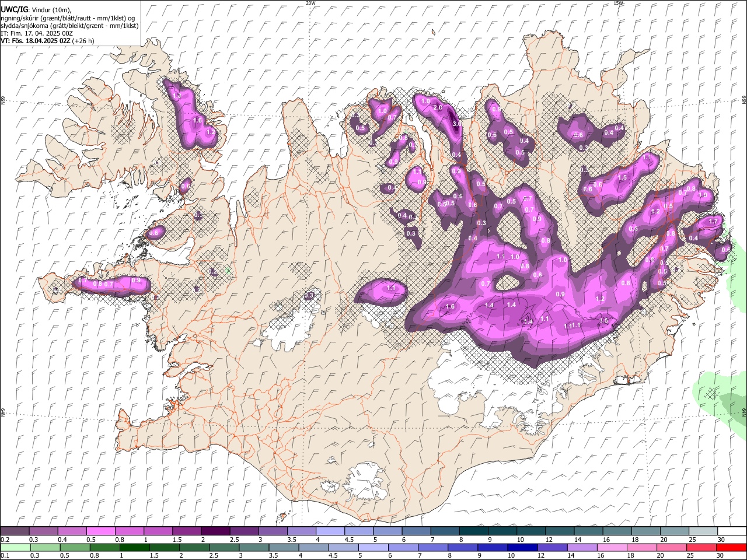Viewport: 747px width, 560px height.
Task: Pick the dark teal swatch between 8 and 9
Action: click(x=473, y=531)
